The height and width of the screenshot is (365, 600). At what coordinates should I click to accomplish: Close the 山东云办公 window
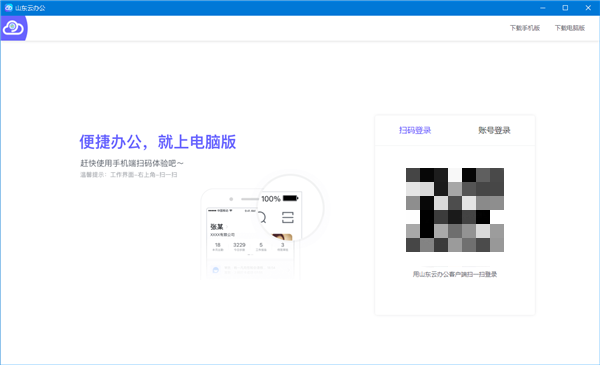tap(588, 8)
